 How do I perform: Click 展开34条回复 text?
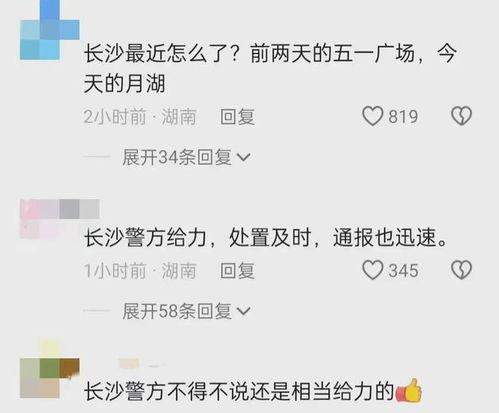177,157
